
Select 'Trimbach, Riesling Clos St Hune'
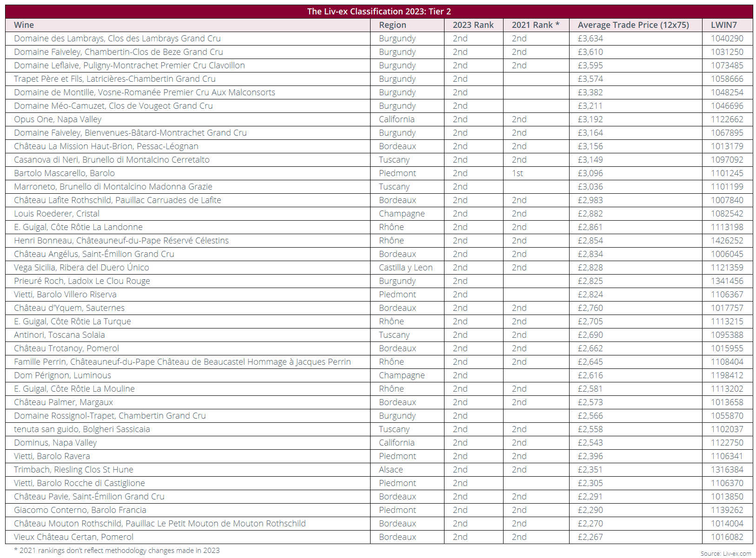coord(73,470)
